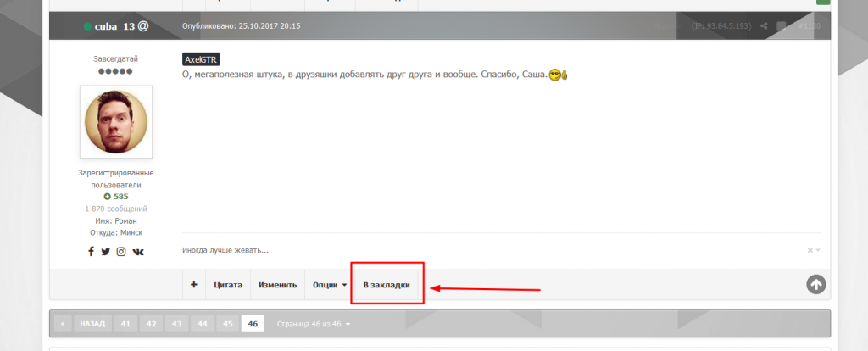Image resolution: width=868 pixels, height=351 pixels.
Task: Go to page 44
Action: point(202,324)
